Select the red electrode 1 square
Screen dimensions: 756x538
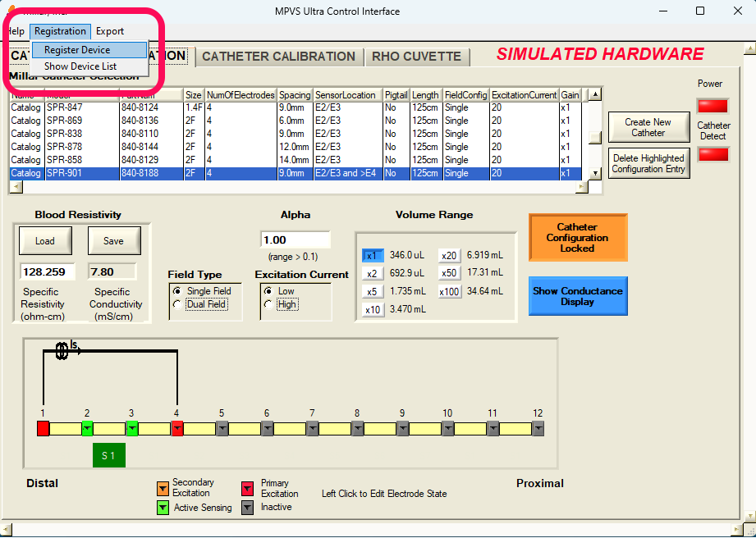44,429
